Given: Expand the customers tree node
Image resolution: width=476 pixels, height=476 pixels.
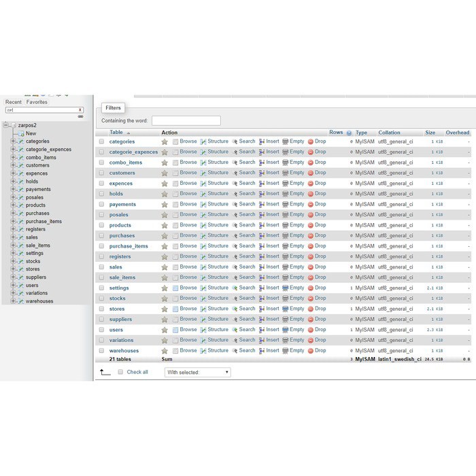Looking at the screenshot, I should pyautogui.click(x=13, y=165).
